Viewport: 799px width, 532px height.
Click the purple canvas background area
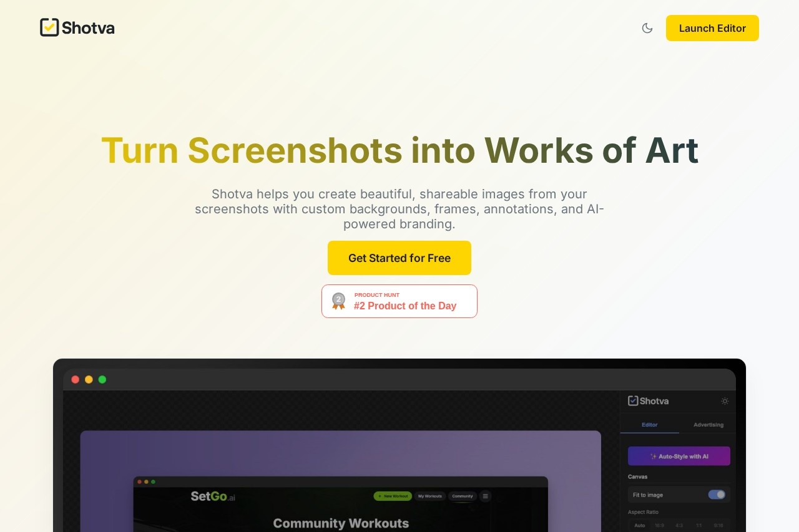[106, 462]
